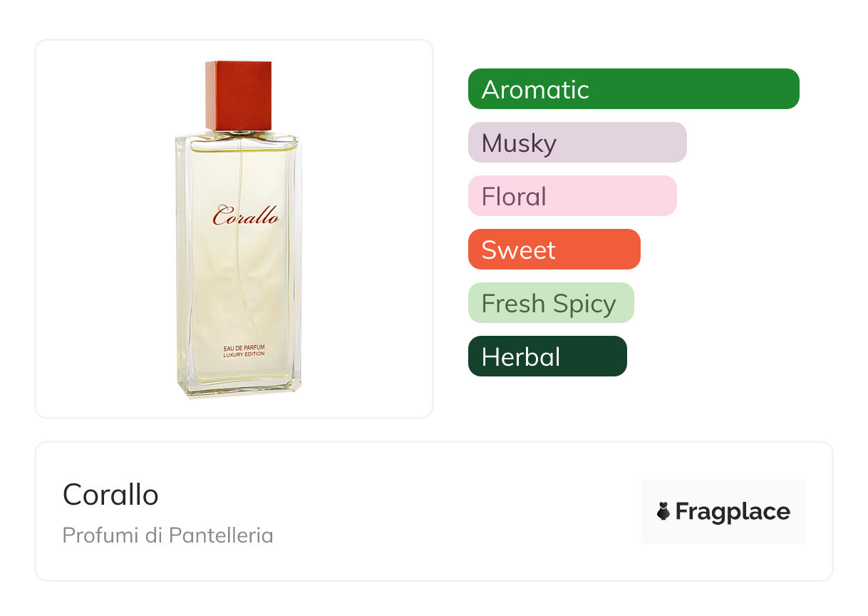Image resolution: width=868 pixels, height=616 pixels.
Task: Select the Musky accord bar
Action: tap(577, 143)
